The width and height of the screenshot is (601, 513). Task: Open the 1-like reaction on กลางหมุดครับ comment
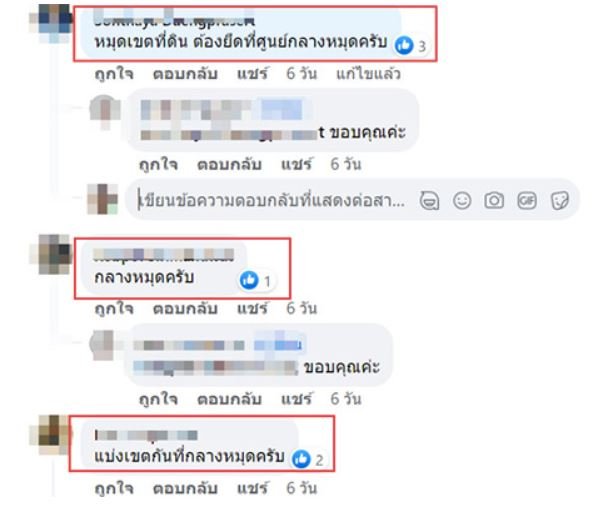[256, 281]
